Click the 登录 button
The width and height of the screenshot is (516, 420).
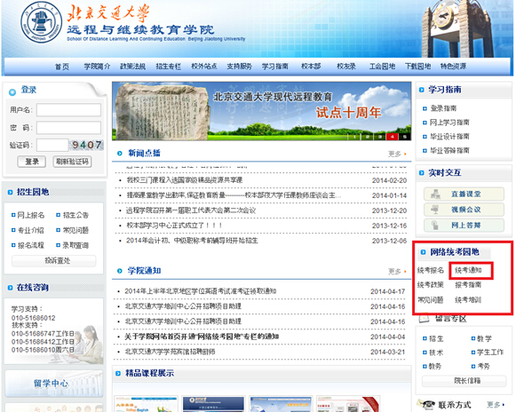tap(32, 162)
